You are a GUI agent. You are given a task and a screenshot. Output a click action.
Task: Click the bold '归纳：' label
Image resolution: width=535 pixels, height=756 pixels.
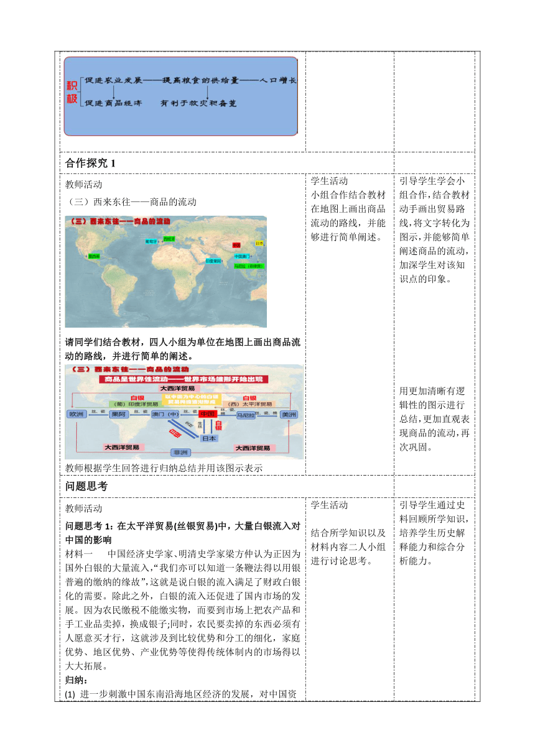77,680
